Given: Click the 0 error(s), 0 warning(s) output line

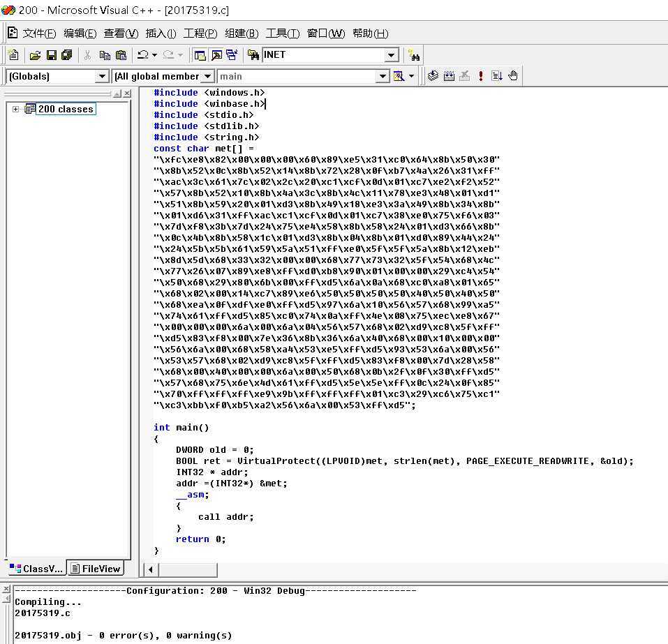Looking at the screenshot, I should [x=124, y=635].
